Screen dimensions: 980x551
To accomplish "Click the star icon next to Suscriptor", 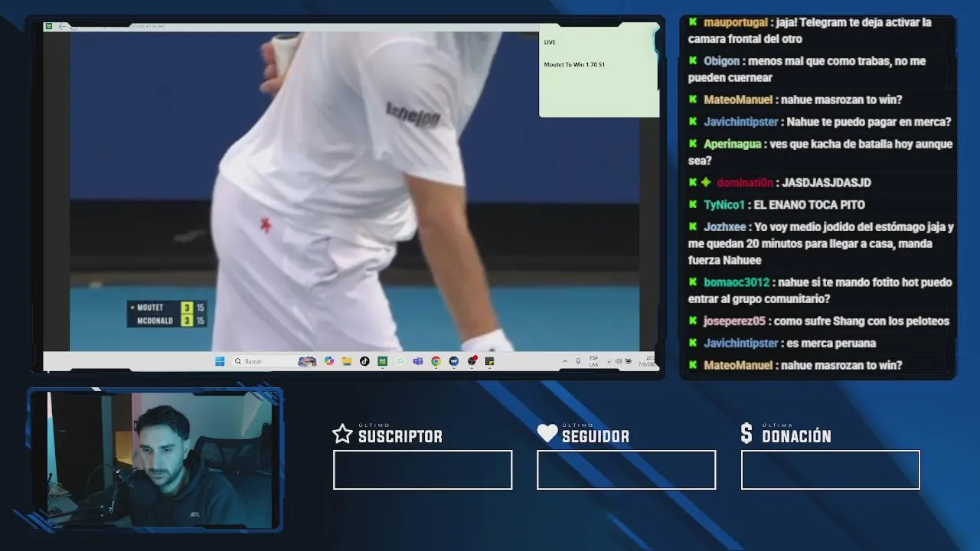I will click(x=342, y=434).
